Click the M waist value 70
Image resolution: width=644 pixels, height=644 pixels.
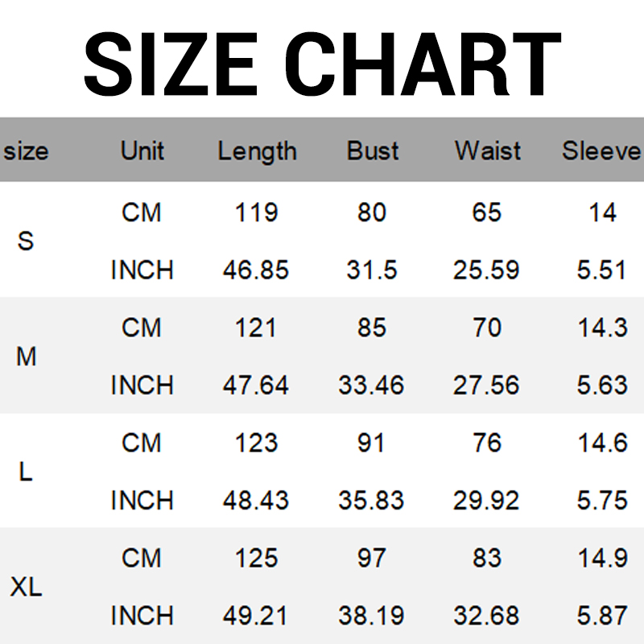[x=487, y=328]
